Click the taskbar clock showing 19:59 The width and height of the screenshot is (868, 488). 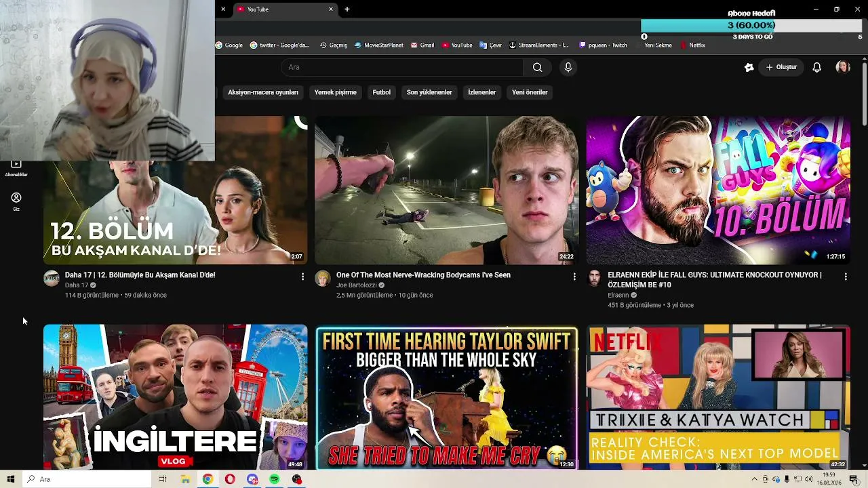pyautogui.click(x=829, y=479)
